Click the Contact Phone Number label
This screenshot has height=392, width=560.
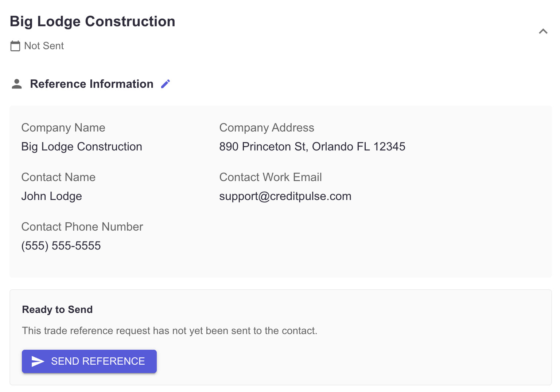[82, 227]
